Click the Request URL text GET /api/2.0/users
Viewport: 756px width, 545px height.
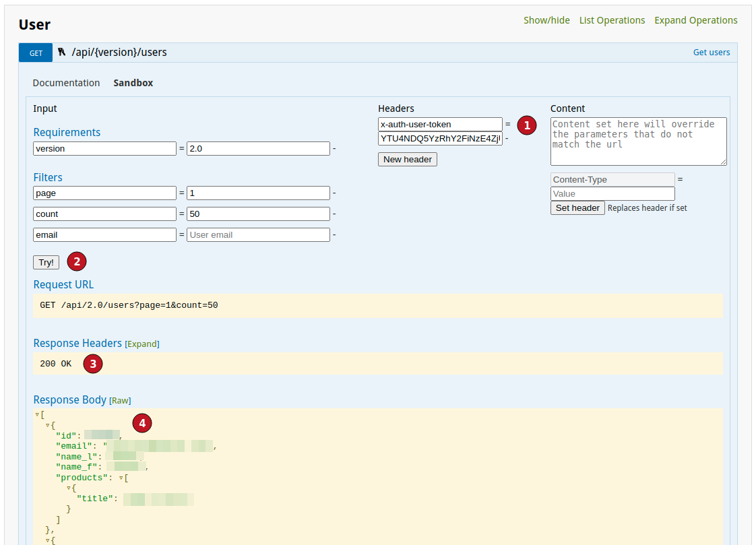[129, 305]
